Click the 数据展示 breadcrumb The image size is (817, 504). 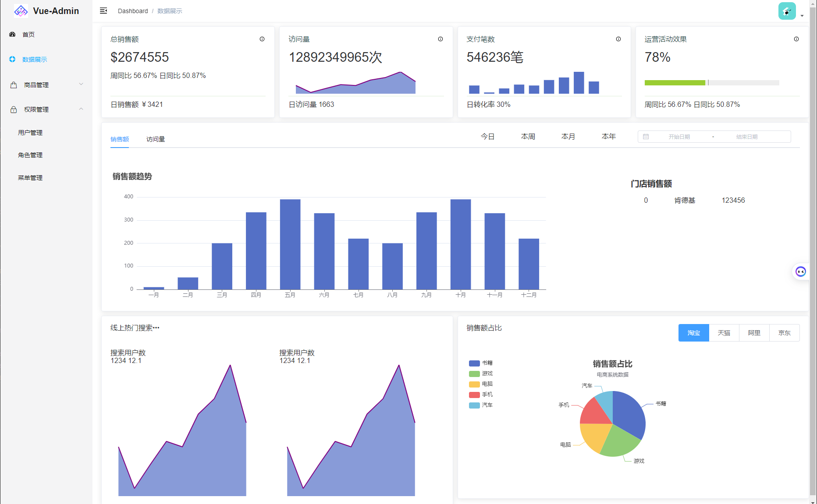click(x=170, y=11)
